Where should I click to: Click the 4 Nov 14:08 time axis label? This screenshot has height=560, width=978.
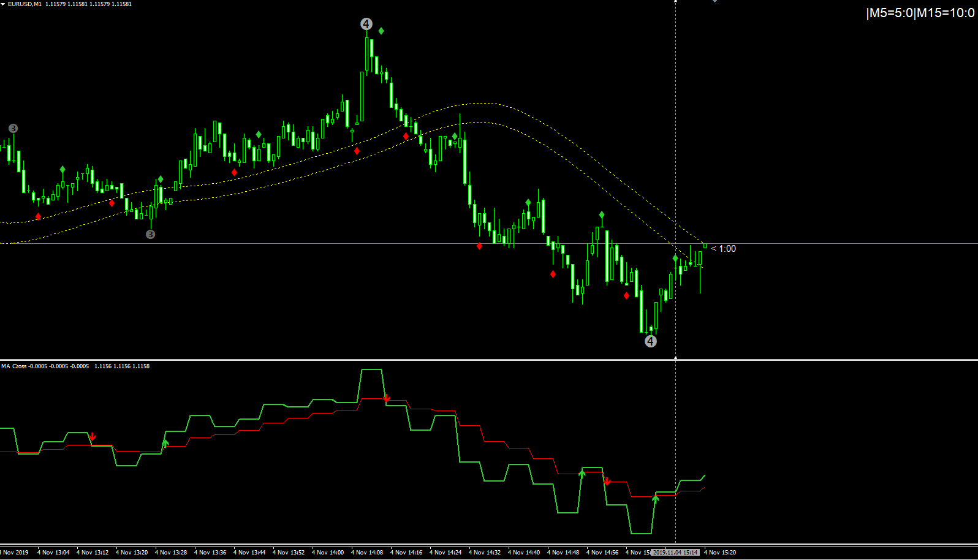coord(367,553)
